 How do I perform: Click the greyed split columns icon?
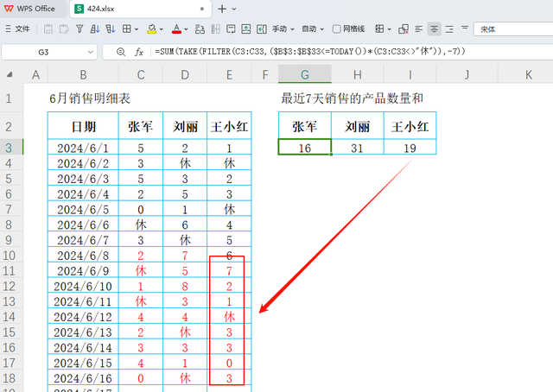point(215,28)
